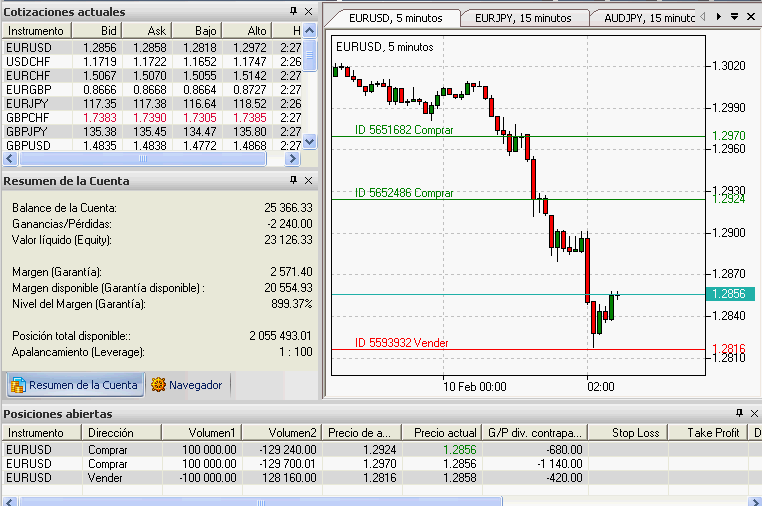Select the GBPCHF quote row

click(153, 118)
